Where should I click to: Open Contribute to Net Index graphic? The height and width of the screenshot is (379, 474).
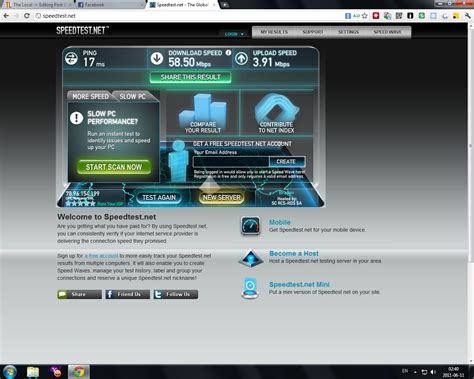pyautogui.click(x=276, y=113)
